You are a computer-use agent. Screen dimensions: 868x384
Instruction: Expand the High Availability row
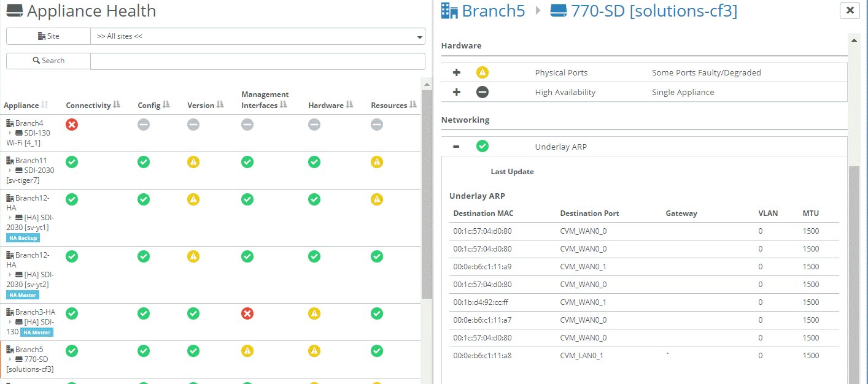point(457,92)
